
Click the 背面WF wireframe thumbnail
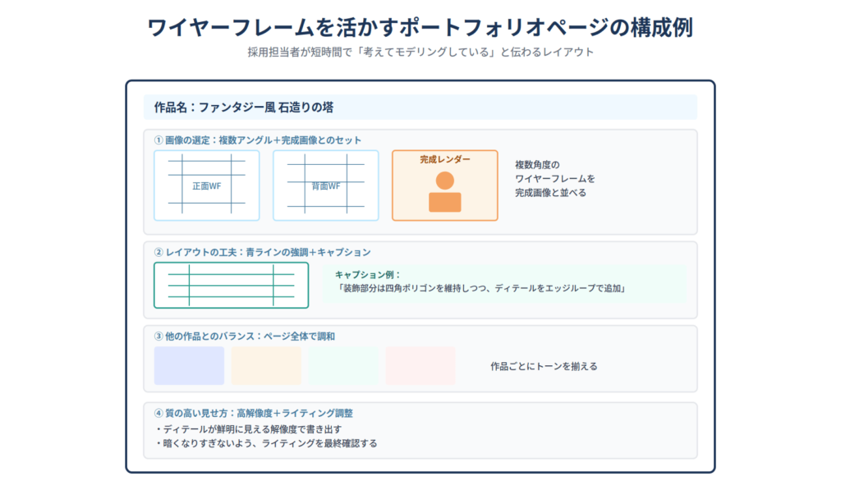(325, 186)
